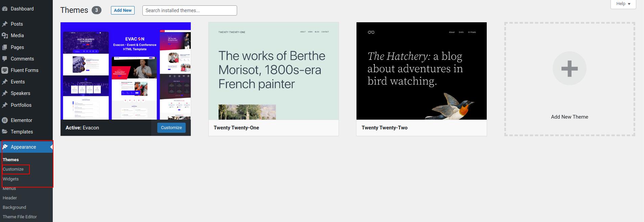Select the Twenty Twenty-Two theme screenshot
The height and width of the screenshot is (222, 644).
421,71
